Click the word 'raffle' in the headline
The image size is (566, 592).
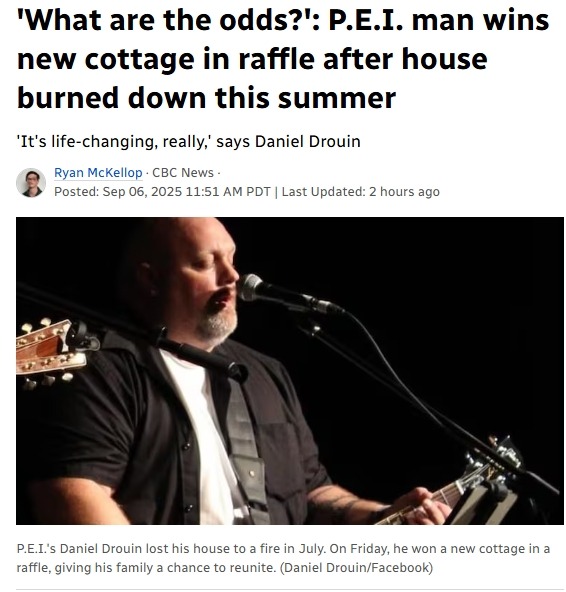(x=276, y=59)
